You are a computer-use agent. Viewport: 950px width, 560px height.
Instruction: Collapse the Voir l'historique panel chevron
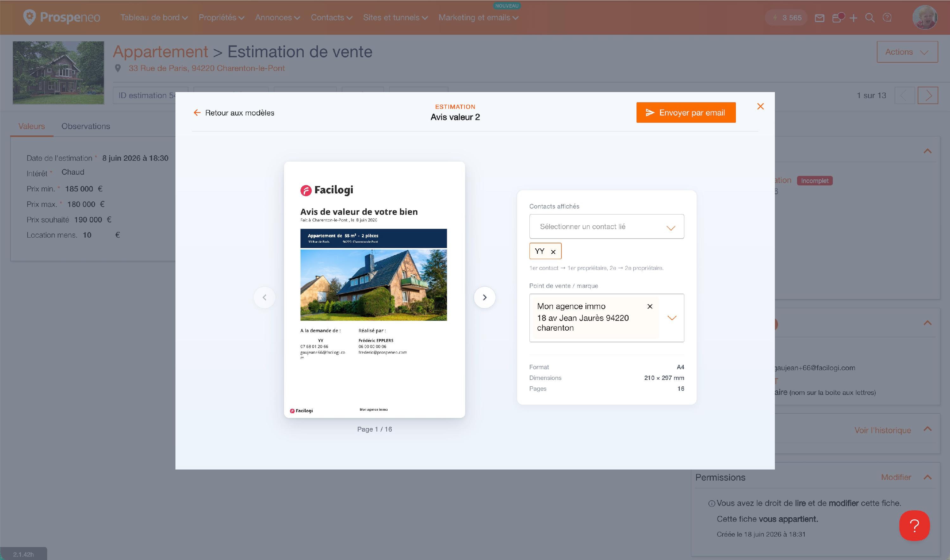point(927,429)
